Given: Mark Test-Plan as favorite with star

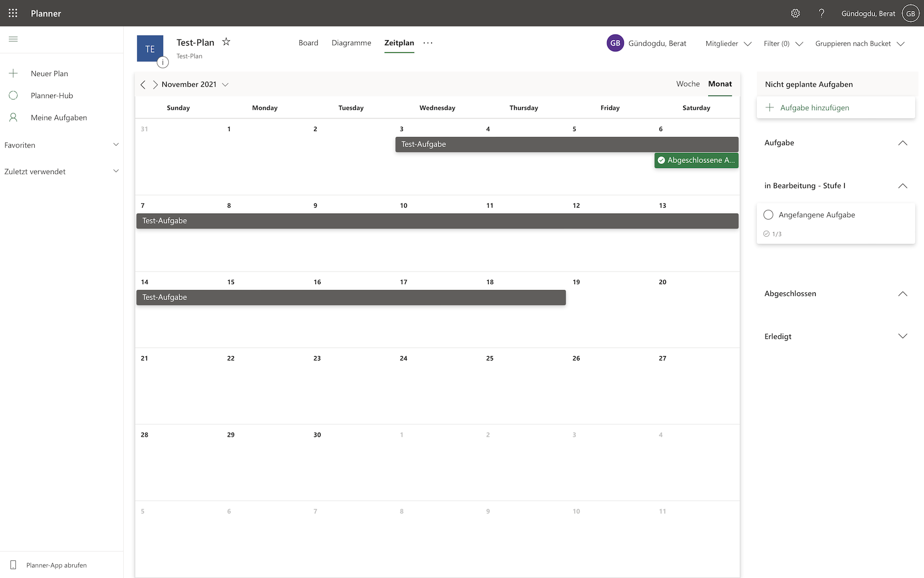Looking at the screenshot, I should click(x=226, y=42).
